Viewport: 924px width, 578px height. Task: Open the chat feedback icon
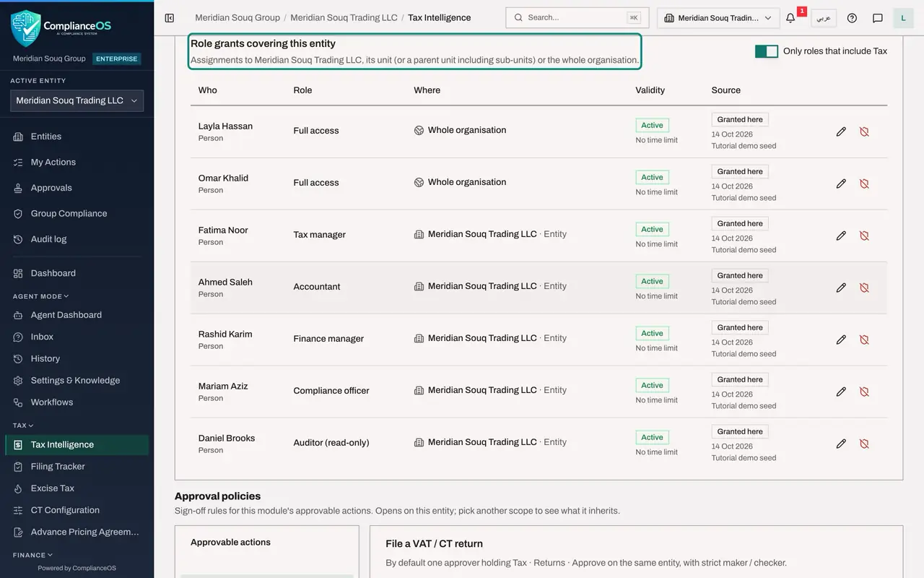878,18
